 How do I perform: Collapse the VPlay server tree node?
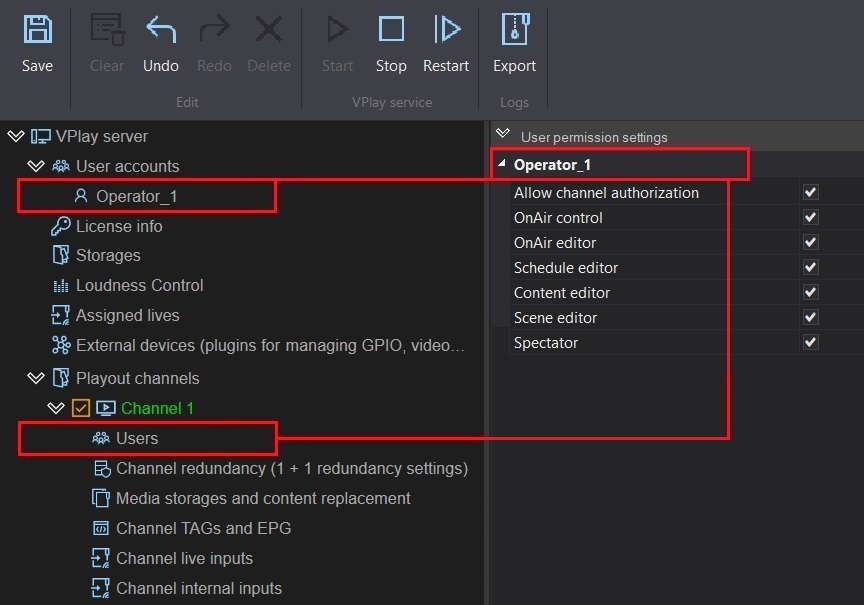[x=16, y=136]
